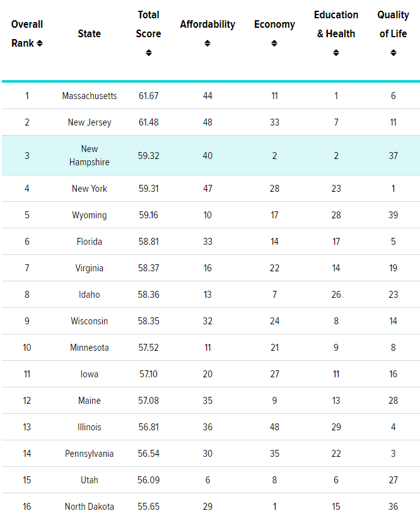420x518 pixels.
Task: Click the New Jersey state cell
Action: click(90, 122)
